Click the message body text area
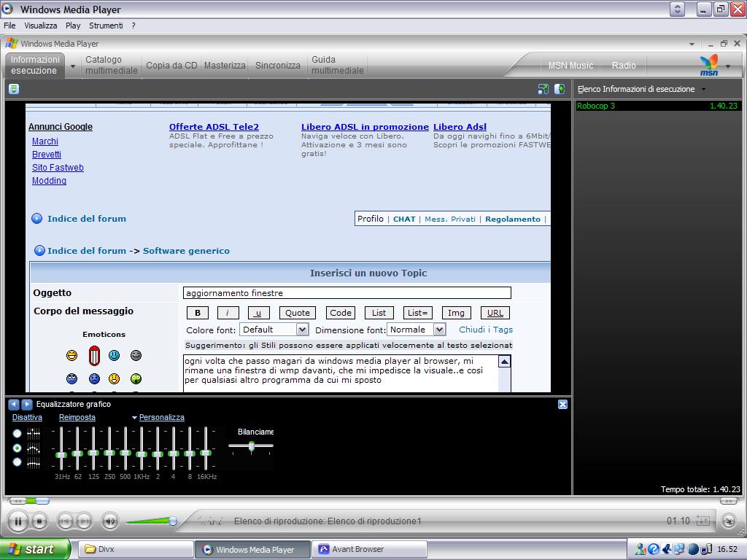 [341, 373]
